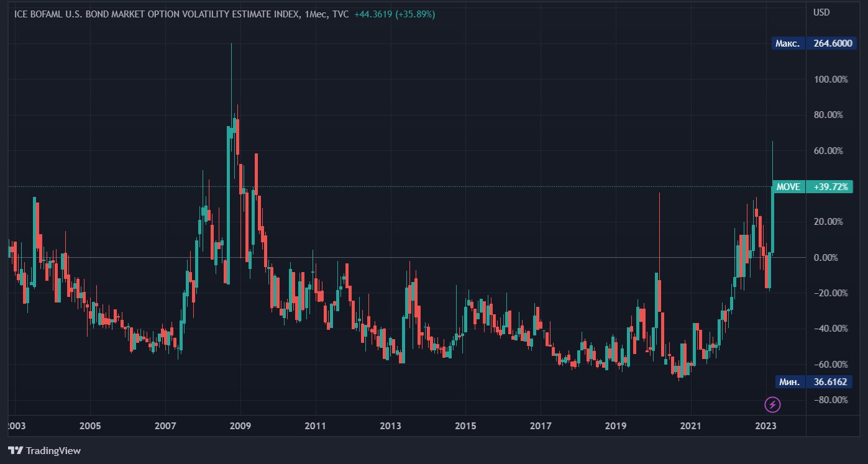Click the MOVE symbol price label
868x464 pixels.
(x=788, y=186)
